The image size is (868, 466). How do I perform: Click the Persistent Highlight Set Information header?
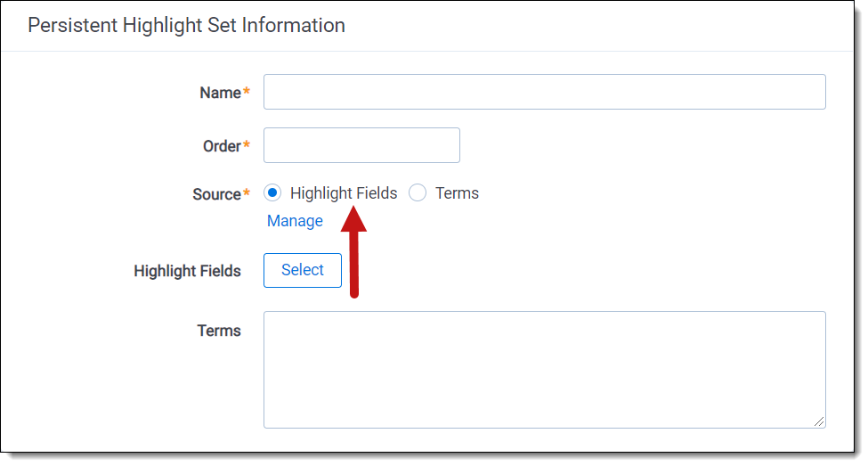[x=186, y=25]
